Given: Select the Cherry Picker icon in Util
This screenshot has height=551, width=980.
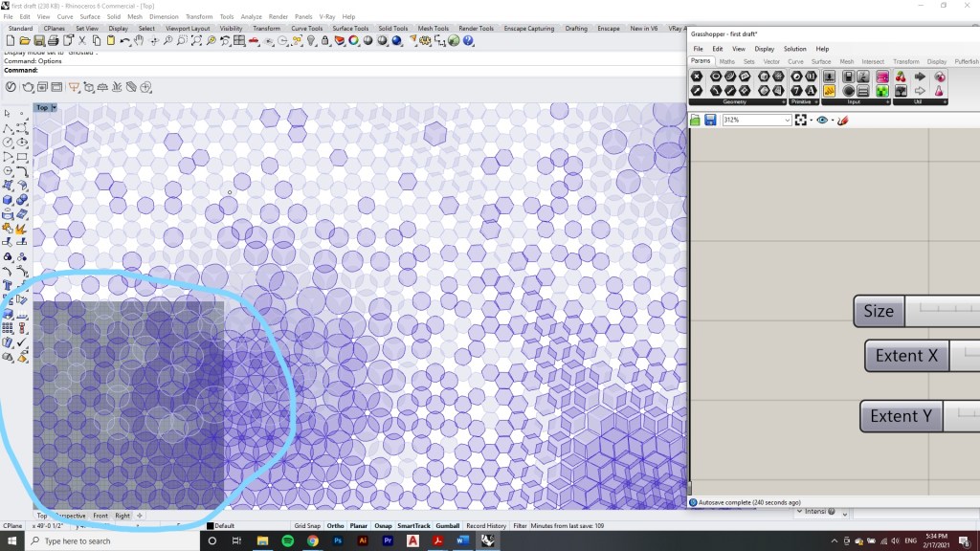Looking at the screenshot, I should tap(901, 77).
